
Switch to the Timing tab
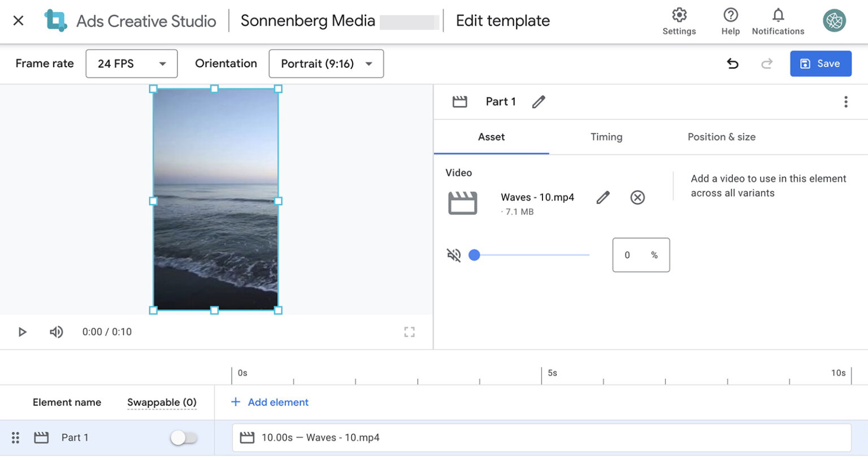point(606,137)
